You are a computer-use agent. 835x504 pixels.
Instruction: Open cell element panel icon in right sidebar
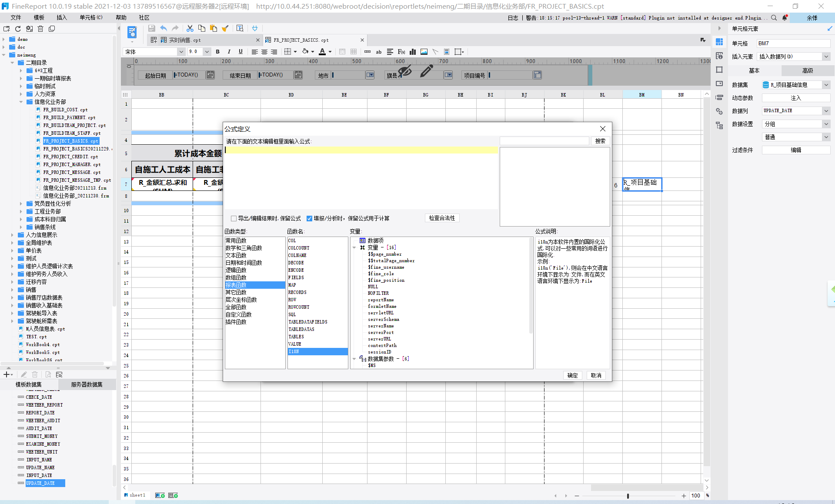tap(719, 42)
